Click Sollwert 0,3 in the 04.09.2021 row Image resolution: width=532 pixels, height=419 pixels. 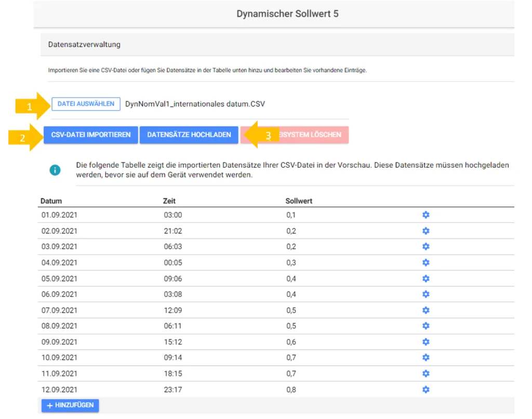coord(291,262)
